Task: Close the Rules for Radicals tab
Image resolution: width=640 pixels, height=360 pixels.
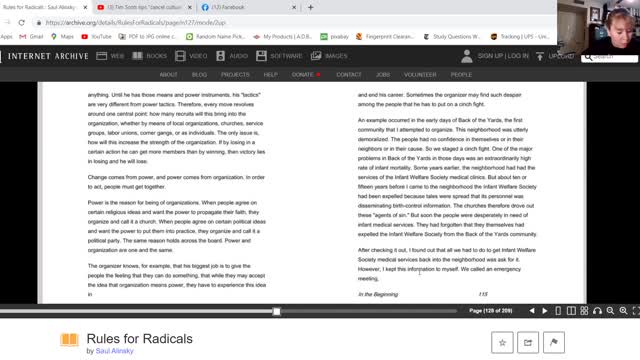Action: (85, 7)
